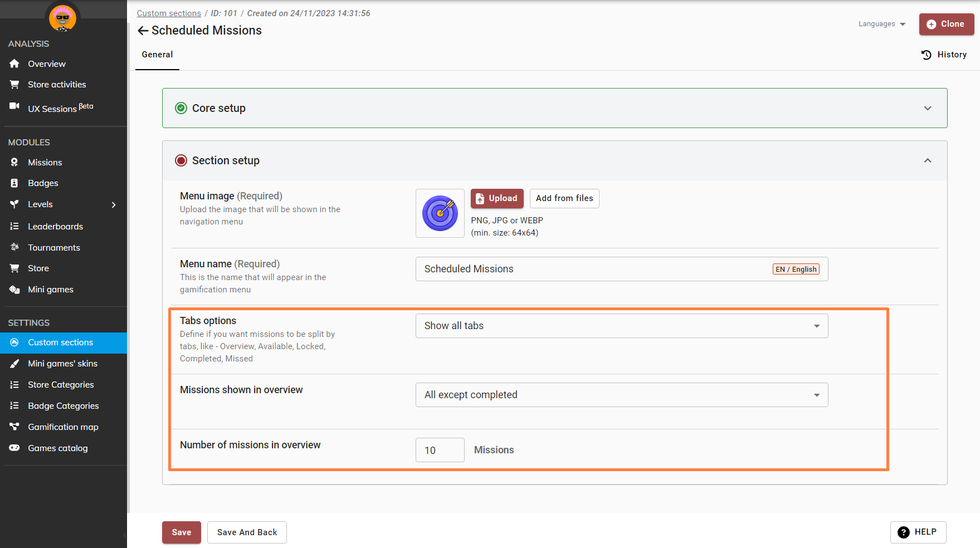Viewport: 980px width, 548px height.
Task: Follow the Custom sections breadcrumb link
Action: pyautogui.click(x=169, y=13)
